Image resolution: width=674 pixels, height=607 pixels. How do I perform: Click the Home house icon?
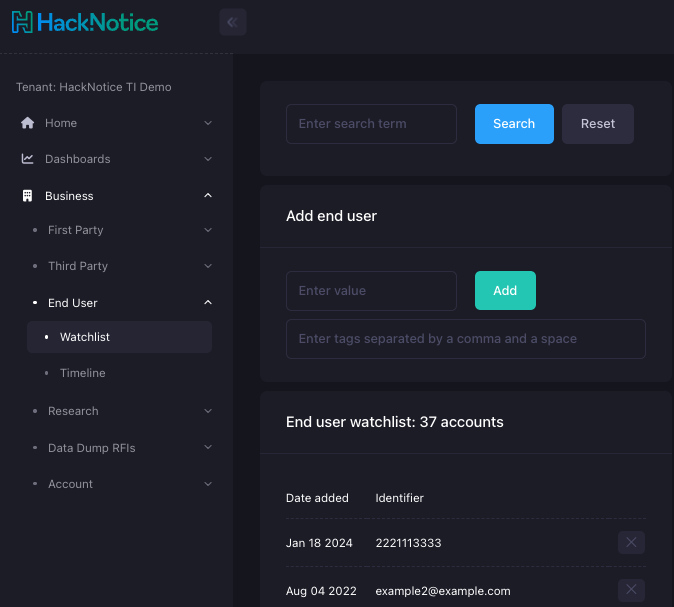(x=27, y=123)
